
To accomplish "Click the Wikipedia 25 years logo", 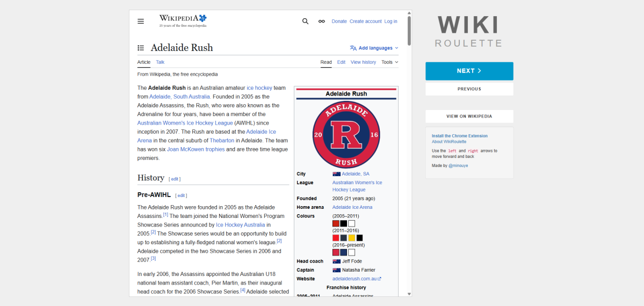I will [183, 21].
